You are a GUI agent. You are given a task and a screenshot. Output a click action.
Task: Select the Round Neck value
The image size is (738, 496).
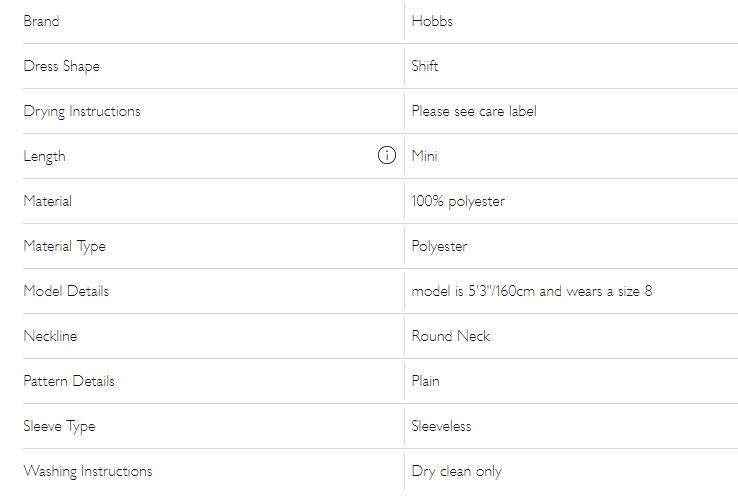[x=451, y=336]
